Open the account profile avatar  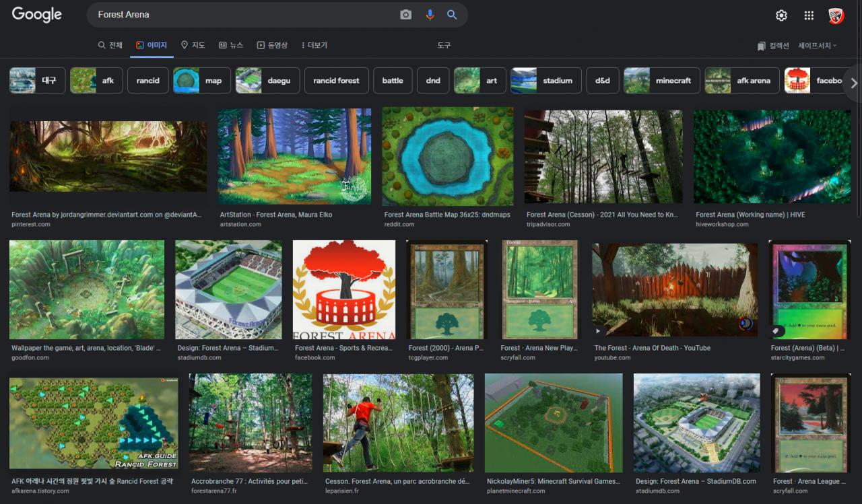pyautogui.click(x=836, y=15)
